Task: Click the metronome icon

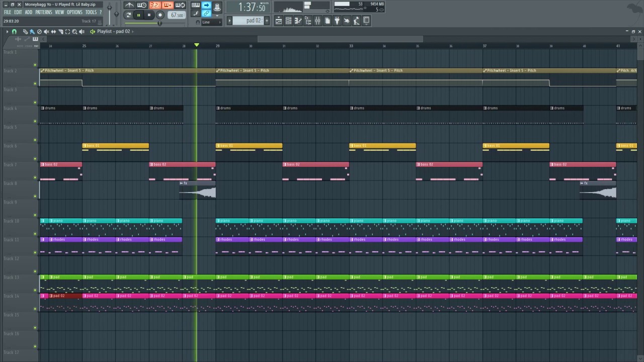Action: [x=129, y=5]
